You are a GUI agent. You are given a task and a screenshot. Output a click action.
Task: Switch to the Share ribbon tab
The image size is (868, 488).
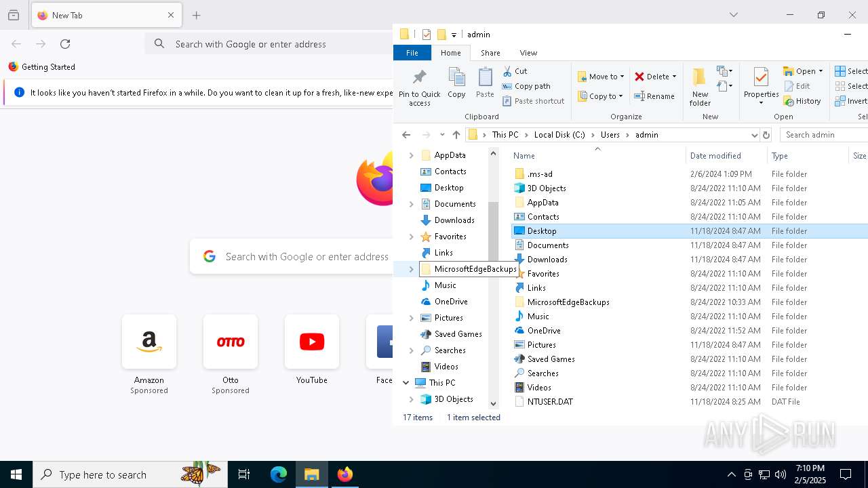point(490,53)
